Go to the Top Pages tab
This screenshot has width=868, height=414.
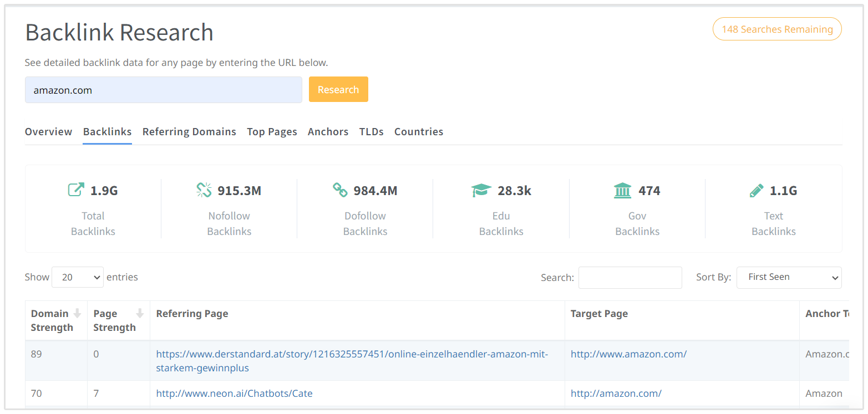click(x=272, y=132)
